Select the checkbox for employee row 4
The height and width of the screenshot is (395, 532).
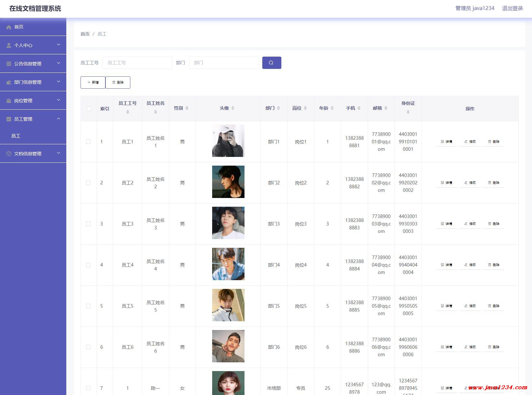[88, 265]
